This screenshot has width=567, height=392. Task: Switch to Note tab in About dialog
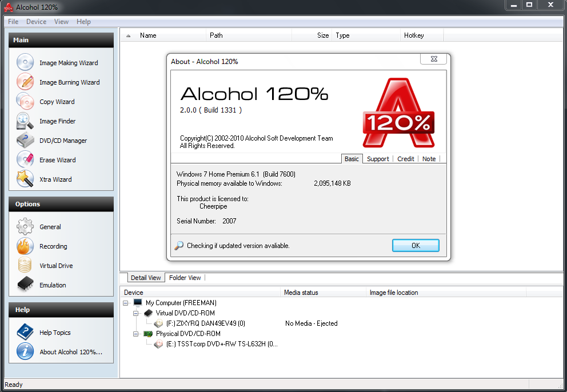(429, 159)
